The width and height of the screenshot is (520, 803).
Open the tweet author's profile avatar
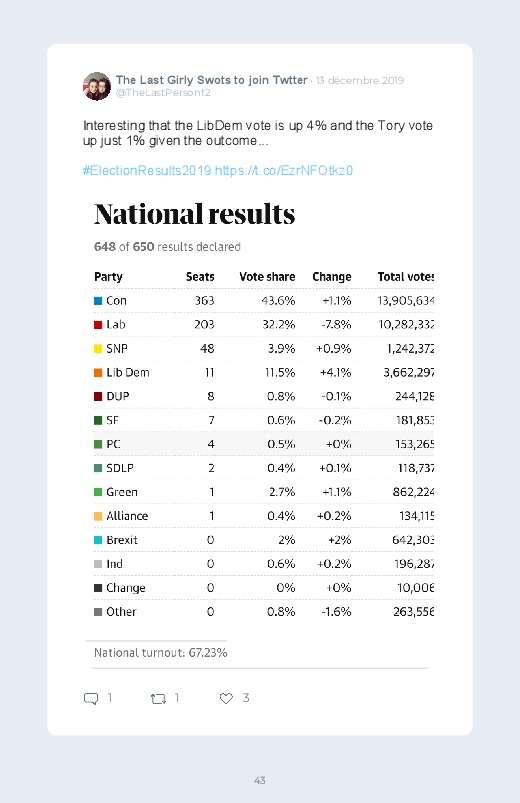click(97, 86)
